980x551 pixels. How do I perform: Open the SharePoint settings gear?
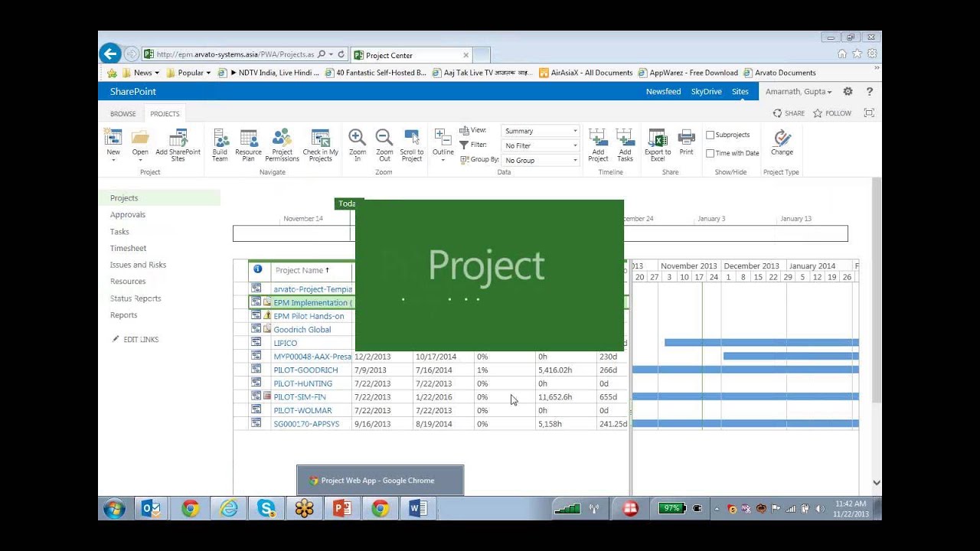(x=848, y=91)
